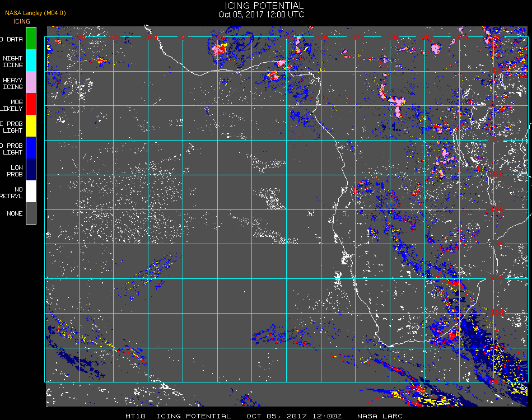The width and height of the screenshot is (532, 420).
Task: Click the 25W longitude label
Action: pos(82,36)
